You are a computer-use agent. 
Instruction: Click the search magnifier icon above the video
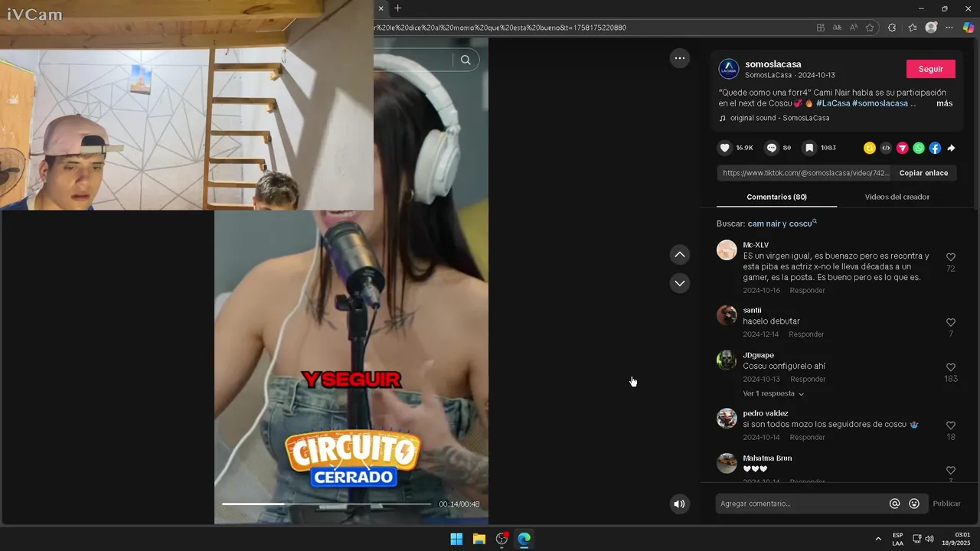click(465, 60)
